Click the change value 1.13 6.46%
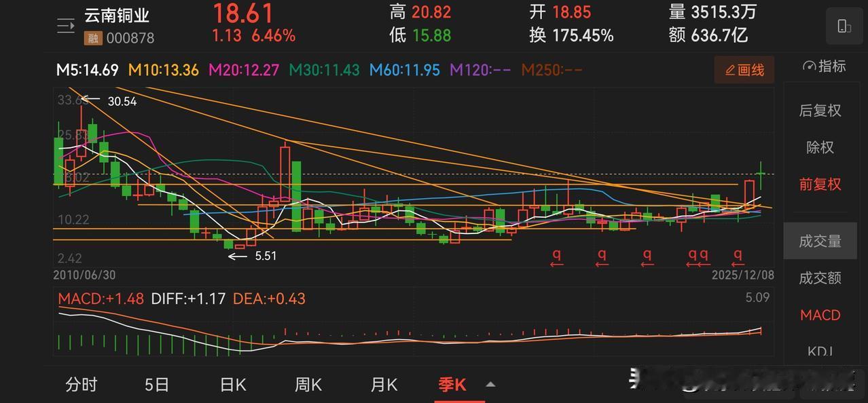Image resolution: width=868 pixels, height=403 pixels. [253, 35]
